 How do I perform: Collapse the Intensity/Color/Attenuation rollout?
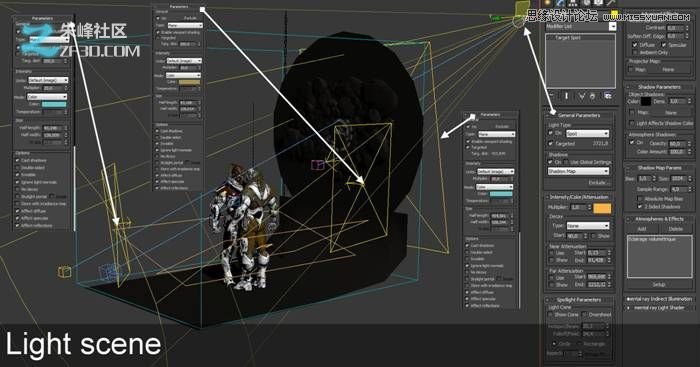coord(579,197)
